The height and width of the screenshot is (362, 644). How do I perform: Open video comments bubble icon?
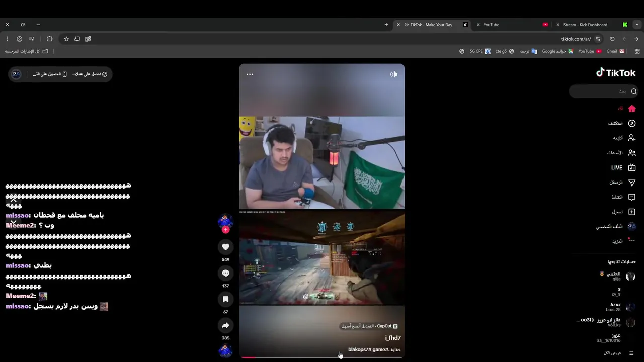pyautogui.click(x=225, y=273)
